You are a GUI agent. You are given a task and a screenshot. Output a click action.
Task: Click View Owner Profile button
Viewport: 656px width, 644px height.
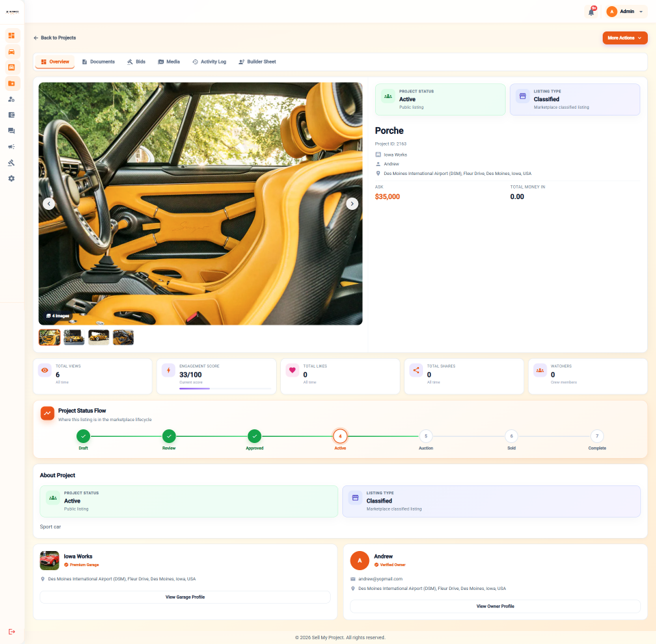point(495,606)
